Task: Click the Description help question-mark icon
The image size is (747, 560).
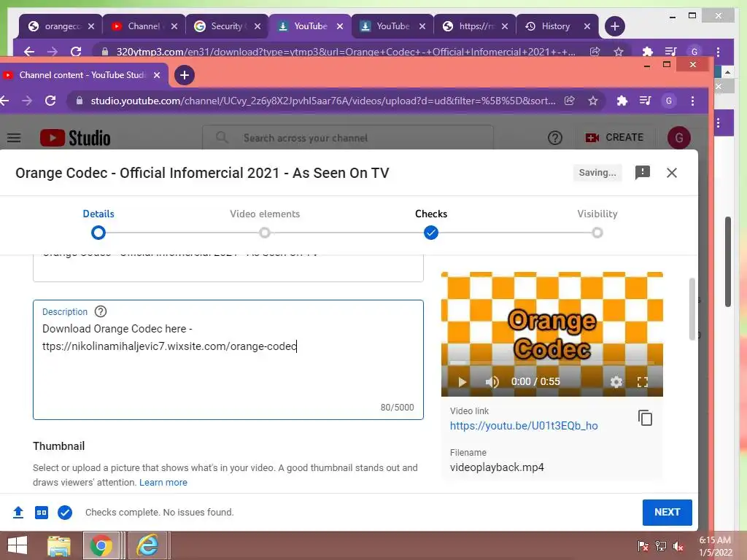Action: (x=101, y=311)
